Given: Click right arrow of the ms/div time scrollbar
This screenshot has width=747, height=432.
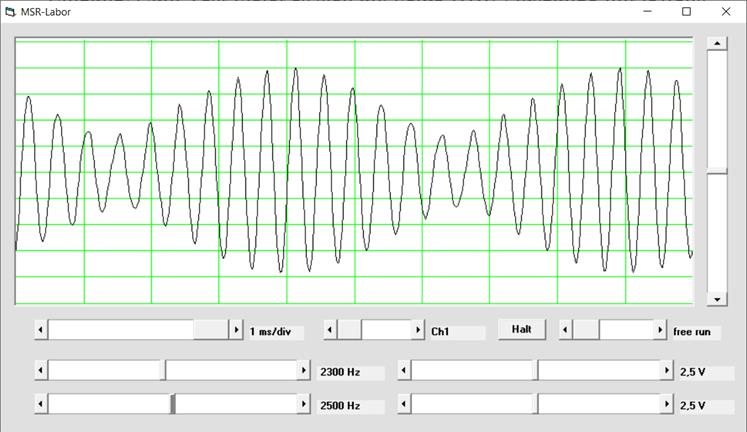Looking at the screenshot, I should click(x=237, y=330).
